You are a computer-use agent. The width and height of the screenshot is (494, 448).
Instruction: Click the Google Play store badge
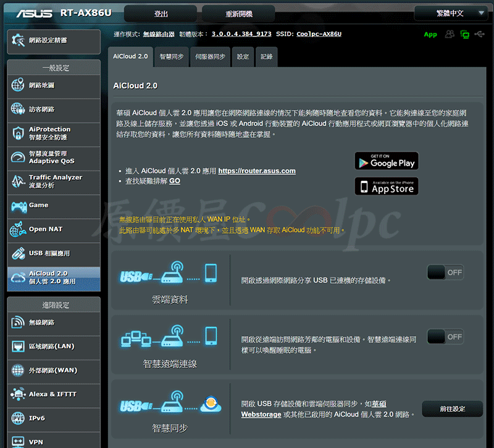387,162
